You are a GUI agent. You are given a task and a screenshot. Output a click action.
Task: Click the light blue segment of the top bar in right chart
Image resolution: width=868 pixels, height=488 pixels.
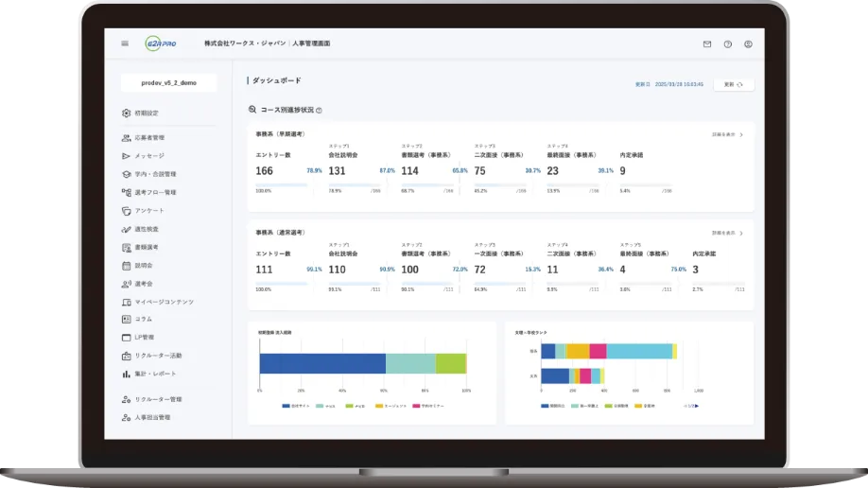pos(638,351)
